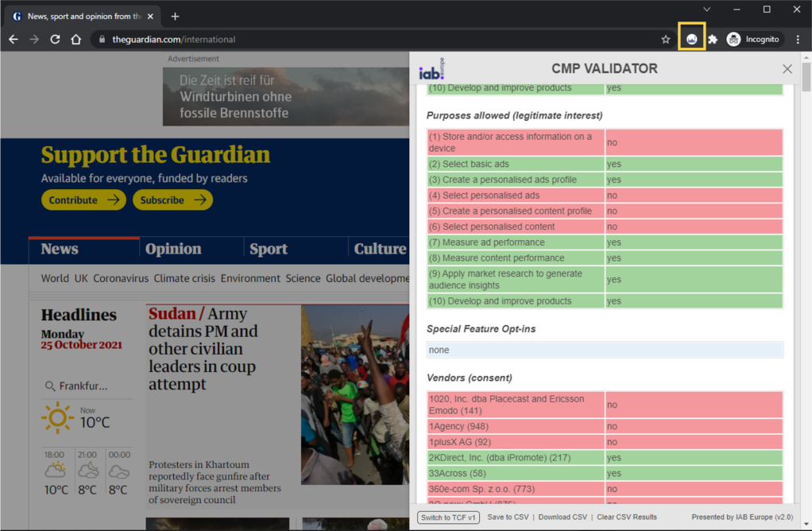
Task: Click Save to CSV
Action: click(x=508, y=517)
